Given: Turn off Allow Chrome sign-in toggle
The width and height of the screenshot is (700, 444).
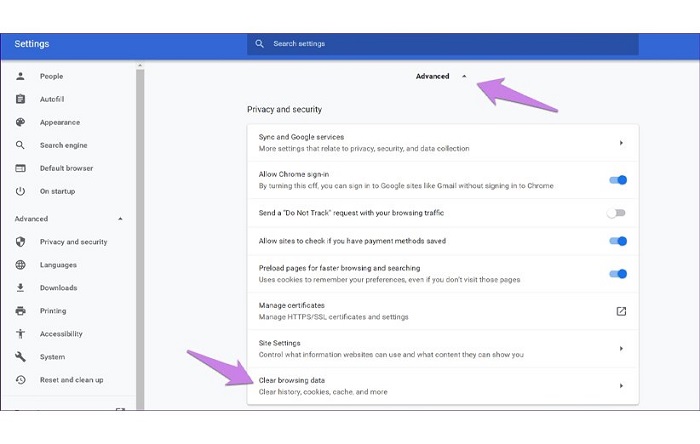Looking at the screenshot, I should click(618, 180).
